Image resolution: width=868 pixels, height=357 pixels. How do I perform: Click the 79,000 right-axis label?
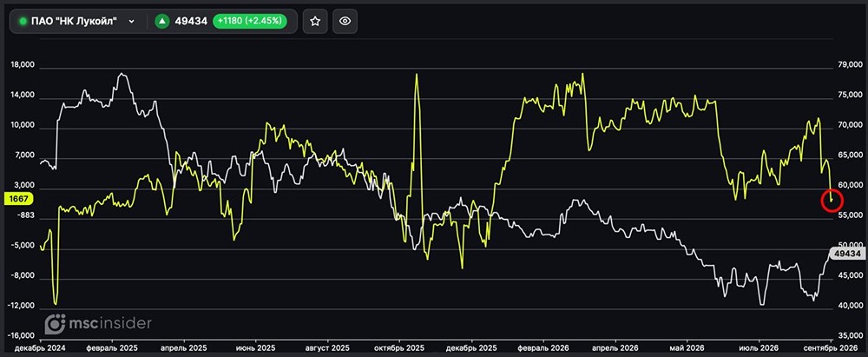pos(851,65)
